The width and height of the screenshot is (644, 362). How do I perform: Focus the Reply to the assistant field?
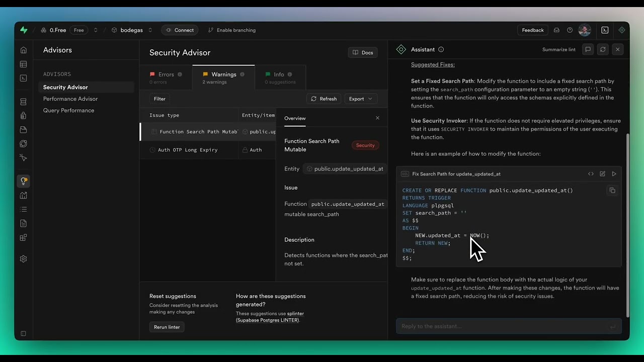[x=509, y=326]
